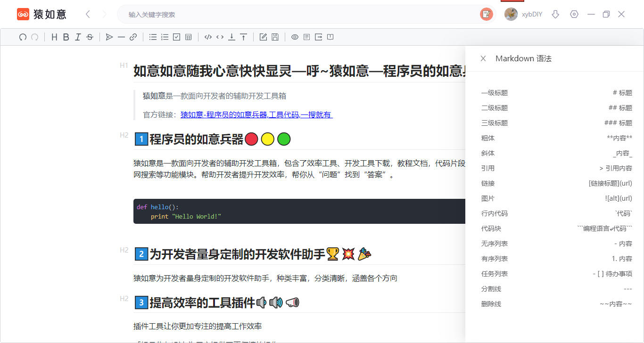Screen dimensions: 644x343
Task: Toggle bold formatting
Action: pyautogui.click(x=66, y=37)
